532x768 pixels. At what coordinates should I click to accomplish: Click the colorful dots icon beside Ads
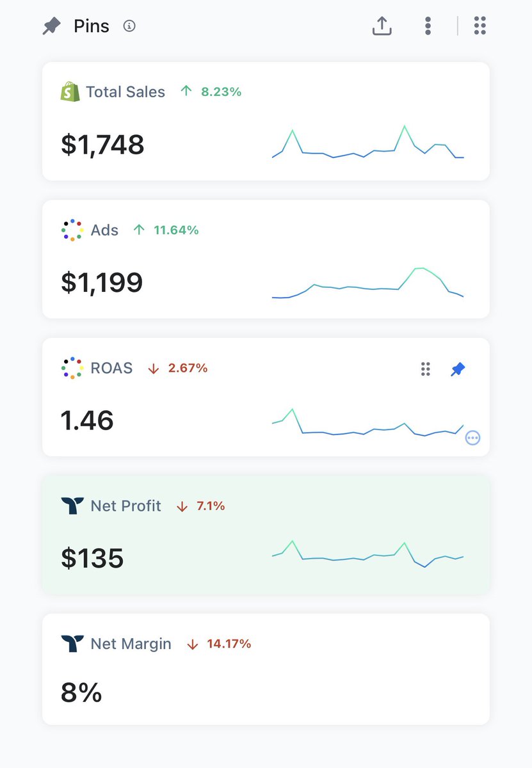pyautogui.click(x=72, y=230)
